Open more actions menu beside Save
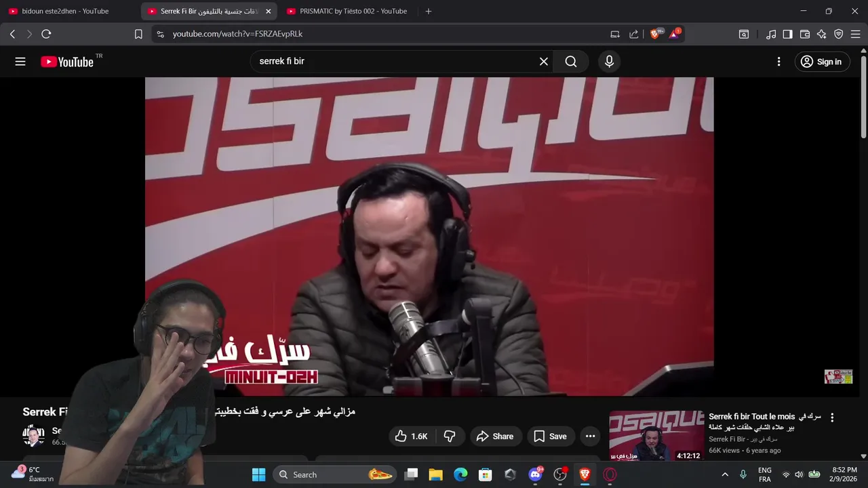The image size is (868, 488). pos(590,436)
